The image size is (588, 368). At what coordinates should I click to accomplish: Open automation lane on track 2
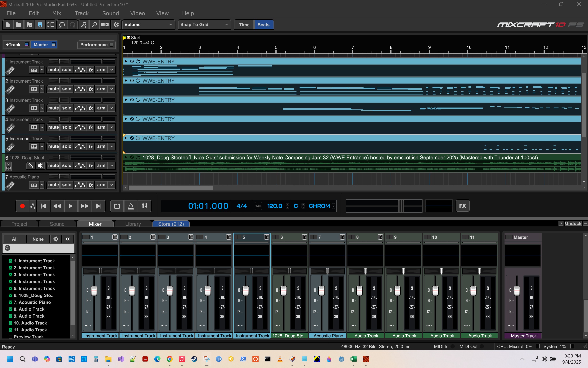coord(80,89)
